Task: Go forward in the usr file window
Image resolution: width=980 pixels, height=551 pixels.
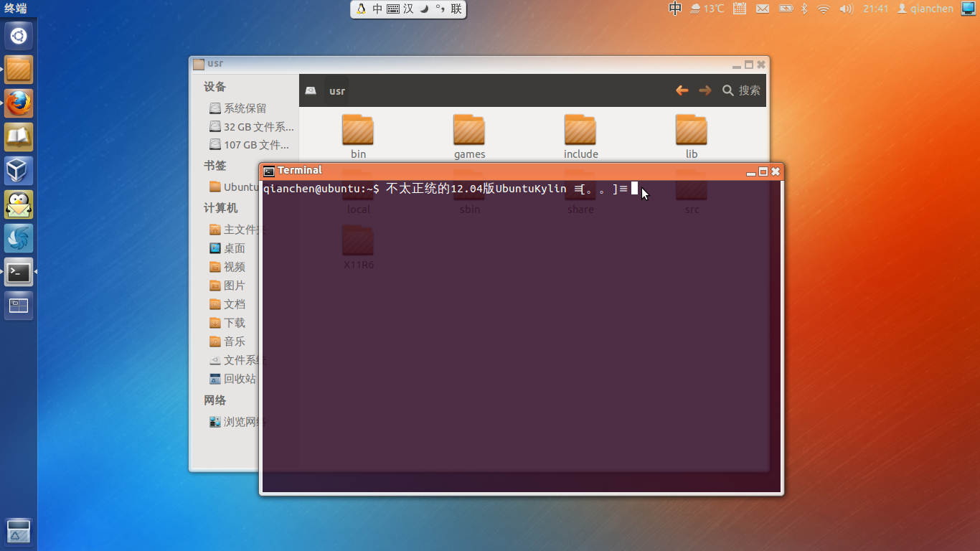Action: click(x=705, y=90)
